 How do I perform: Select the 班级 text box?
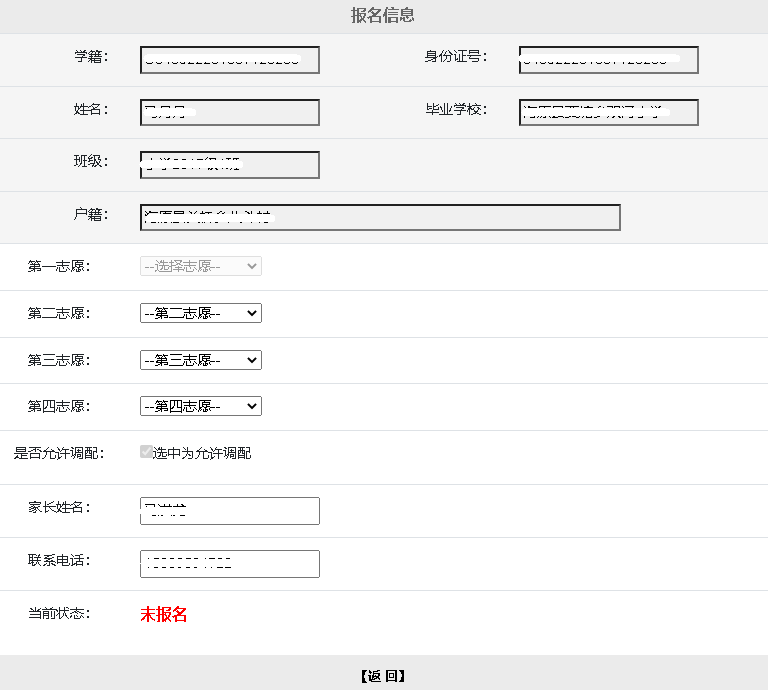[x=230, y=165]
